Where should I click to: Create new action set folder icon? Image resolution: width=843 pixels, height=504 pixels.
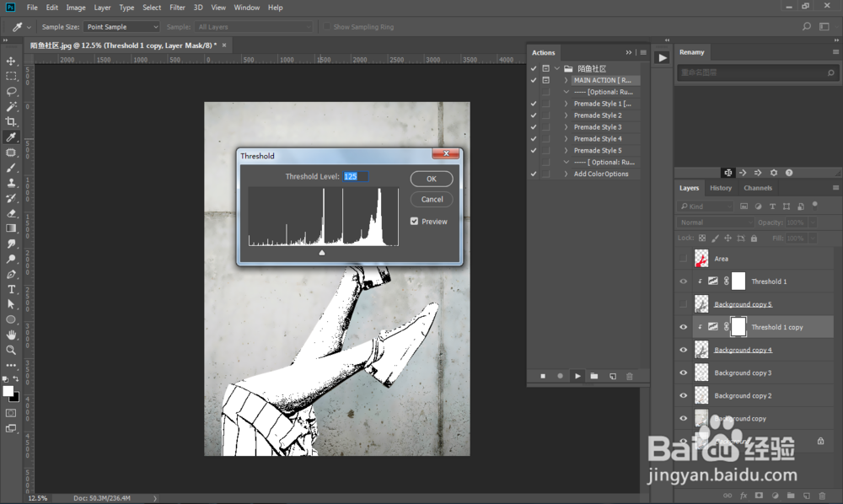[594, 376]
